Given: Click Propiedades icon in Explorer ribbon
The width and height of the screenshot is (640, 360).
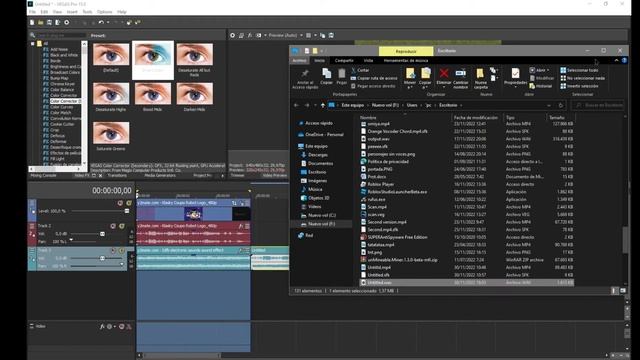Looking at the screenshot, I should coord(516,73).
